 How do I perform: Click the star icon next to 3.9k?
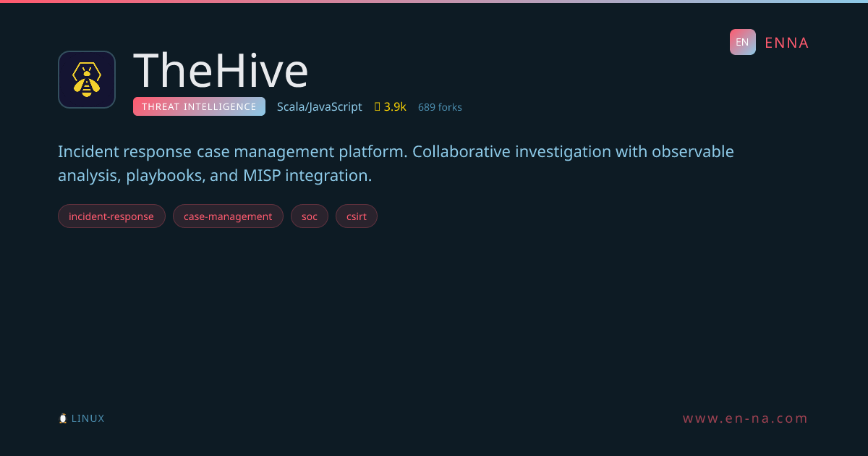(378, 107)
